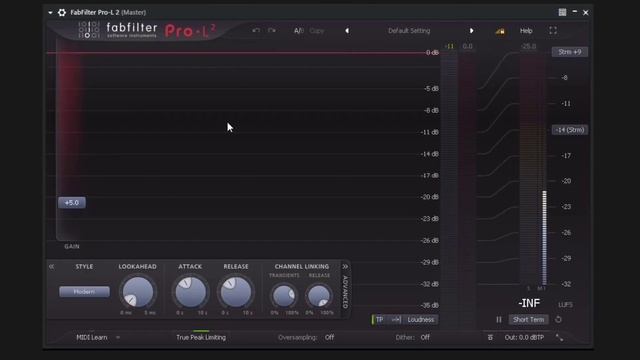This screenshot has width=640, height=360.
Task: Go to the next preset with the right arrow
Action: (471, 31)
